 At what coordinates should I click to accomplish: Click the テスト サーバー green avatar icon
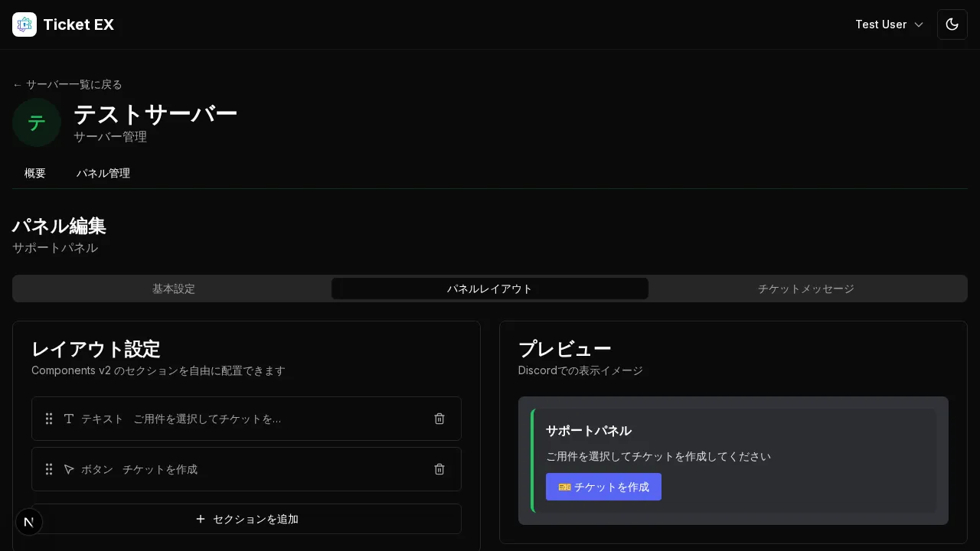(37, 122)
